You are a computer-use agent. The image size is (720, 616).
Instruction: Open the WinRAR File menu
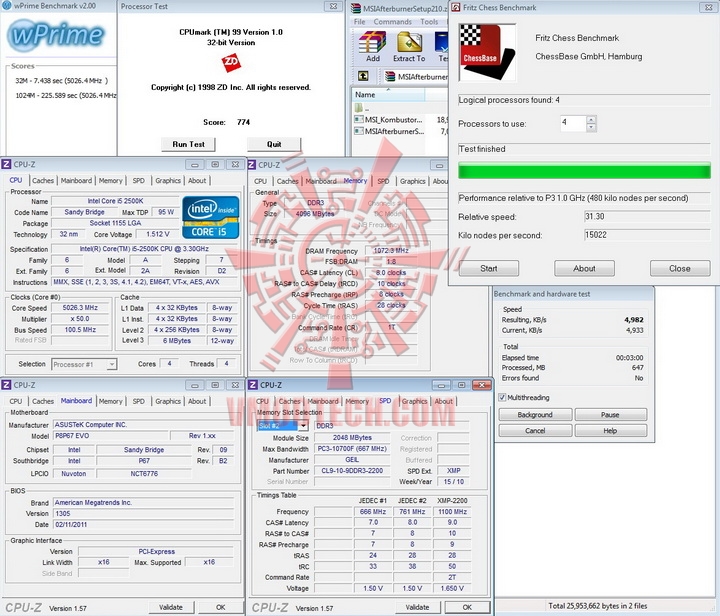click(360, 22)
